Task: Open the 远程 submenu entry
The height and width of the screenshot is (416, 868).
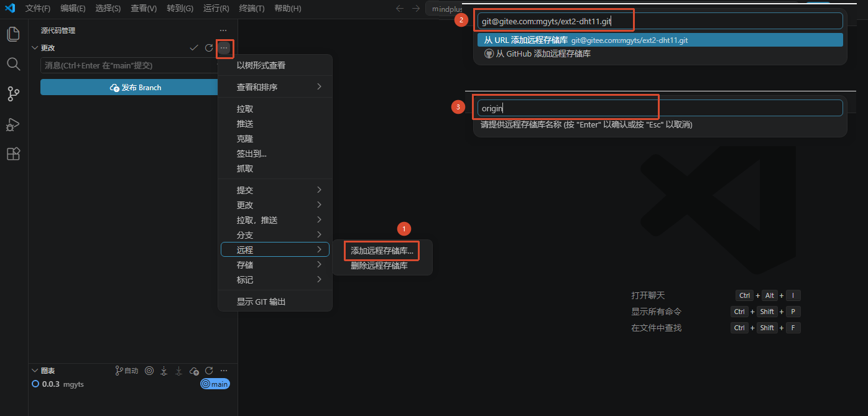Action: click(275, 250)
